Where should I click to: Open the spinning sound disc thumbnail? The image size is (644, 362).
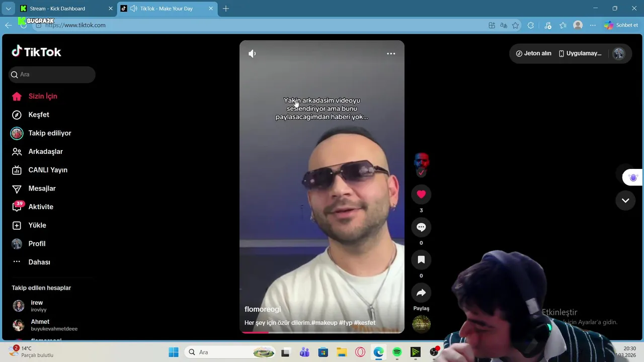tap(421, 324)
